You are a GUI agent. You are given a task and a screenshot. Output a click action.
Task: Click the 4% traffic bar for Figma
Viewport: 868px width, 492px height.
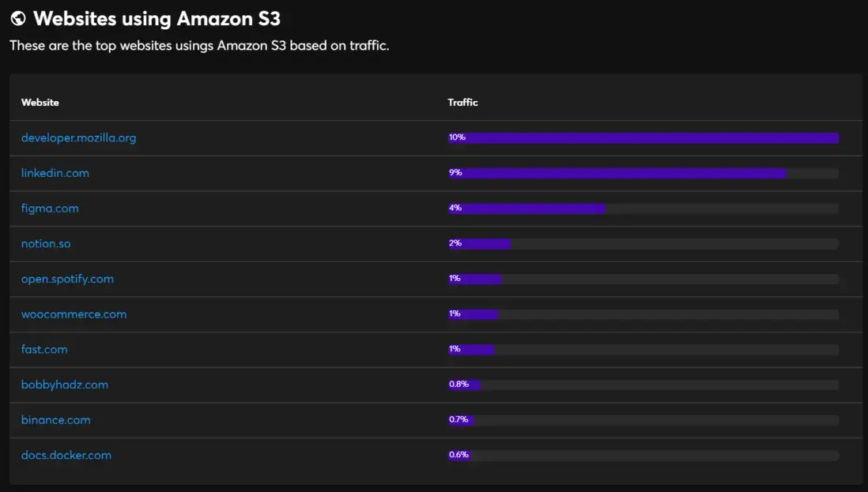pos(643,208)
